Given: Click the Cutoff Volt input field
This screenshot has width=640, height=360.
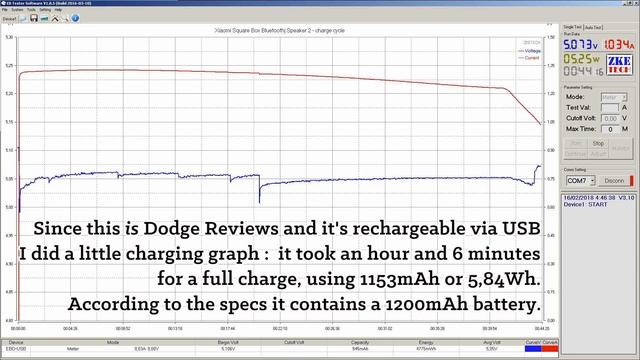Looking at the screenshot, I should pos(610,118).
